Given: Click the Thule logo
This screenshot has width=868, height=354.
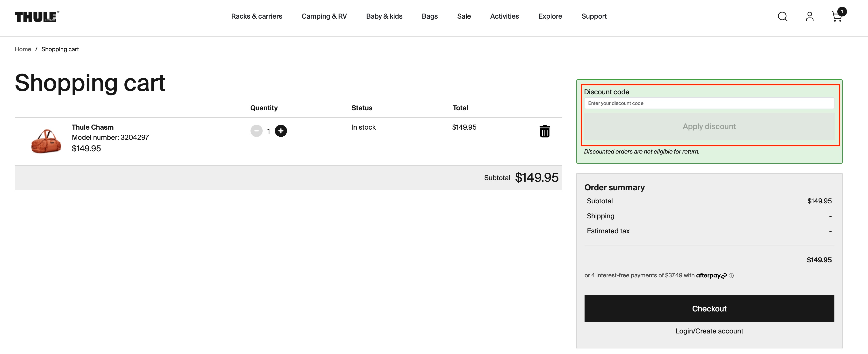Looking at the screenshot, I should point(37,16).
